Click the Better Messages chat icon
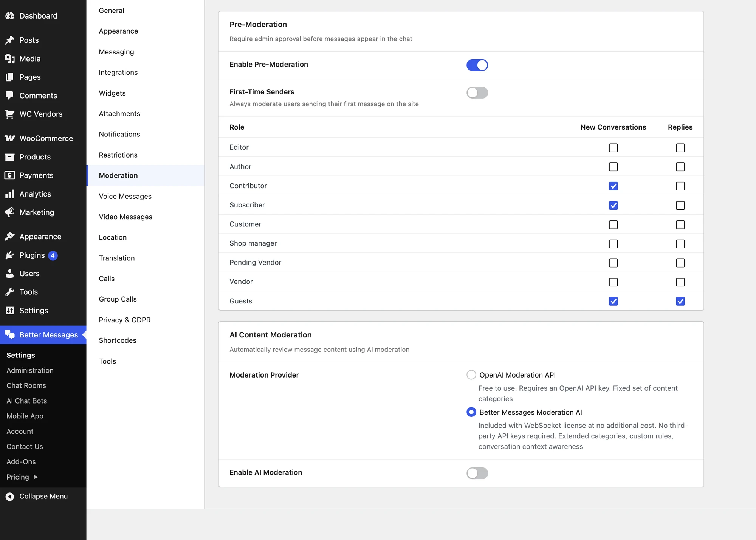756x540 pixels. [x=10, y=335]
